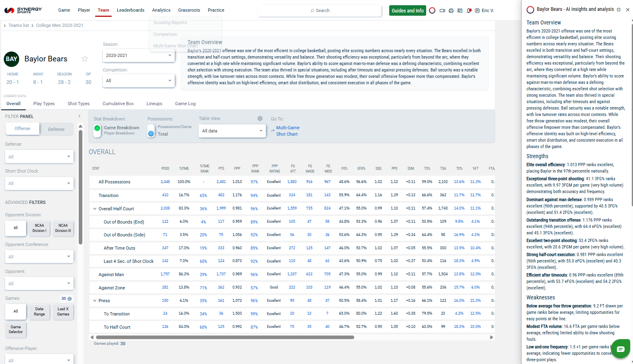The height and width of the screenshot is (364, 633).
Task: Open the Game Selector button
Action: (16, 329)
